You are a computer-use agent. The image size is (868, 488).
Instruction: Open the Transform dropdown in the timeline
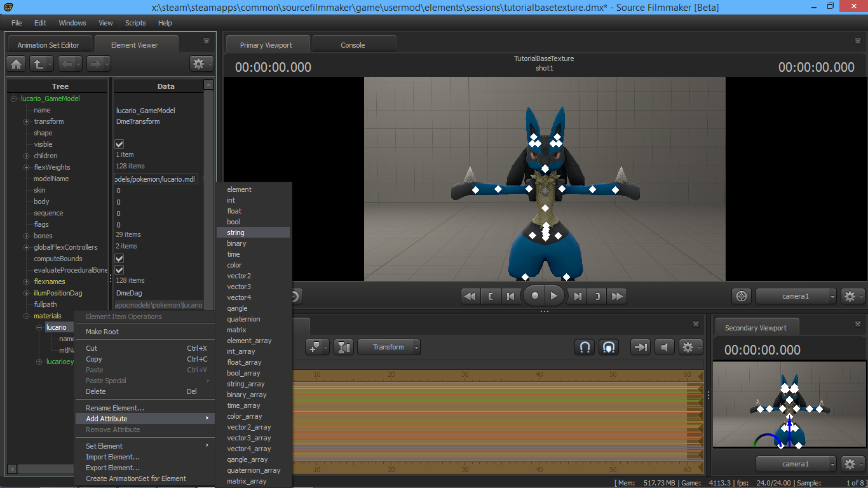tap(389, 347)
